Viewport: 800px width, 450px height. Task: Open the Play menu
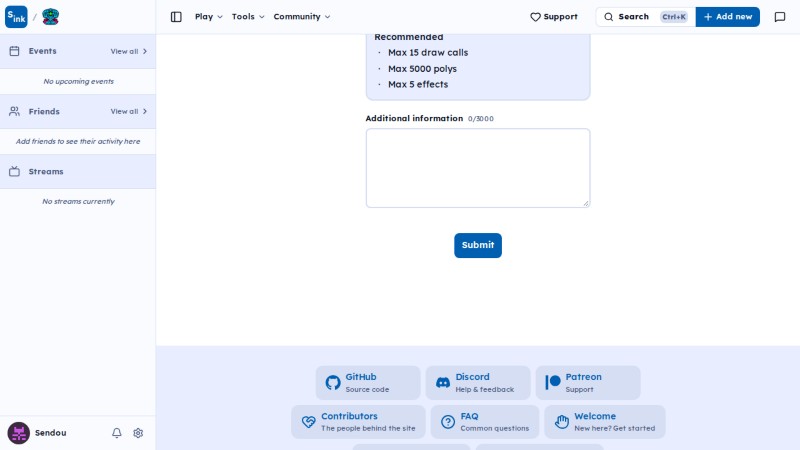[x=209, y=17]
